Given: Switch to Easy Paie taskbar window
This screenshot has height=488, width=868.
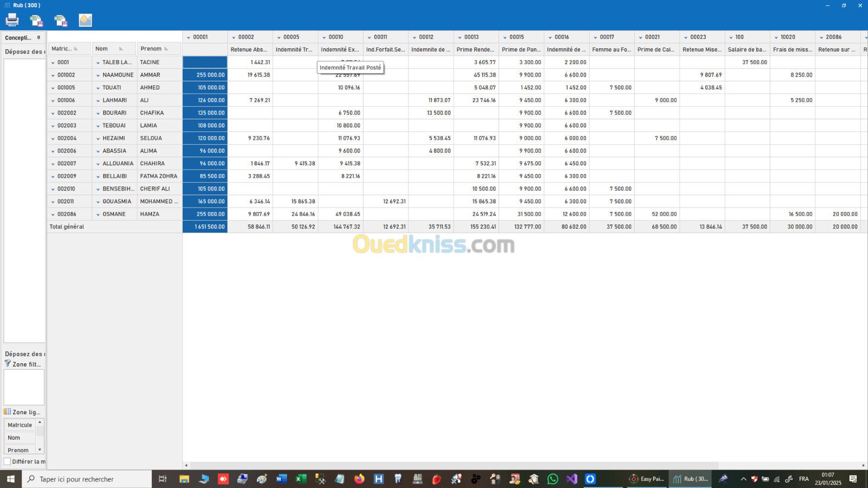Looking at the screenshot, I should 646,479.
